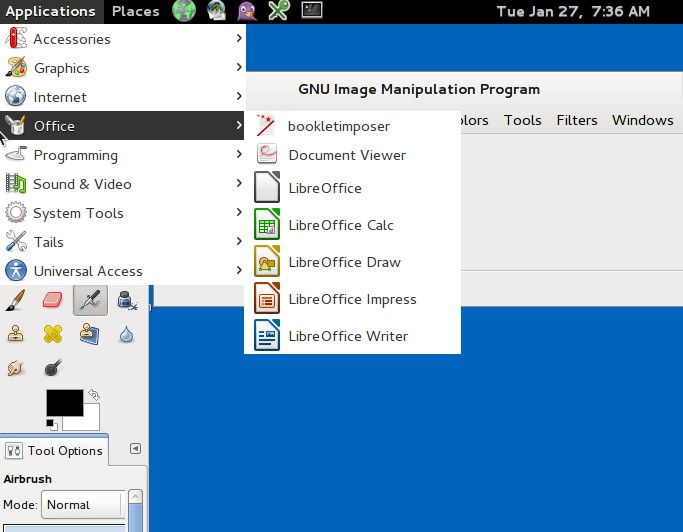Expand the System Tools submenu
The height and width of the screenshot is (532, 683).
tap(122, 213)
